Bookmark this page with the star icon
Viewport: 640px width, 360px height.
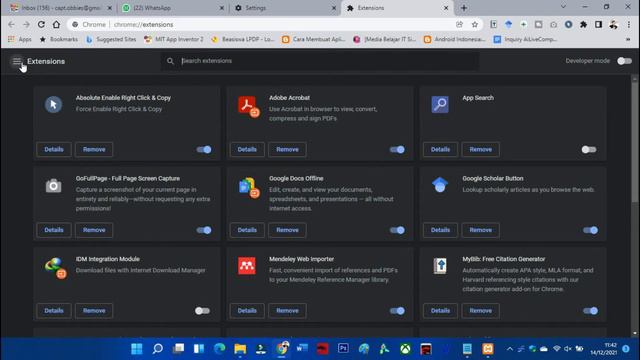475,24
